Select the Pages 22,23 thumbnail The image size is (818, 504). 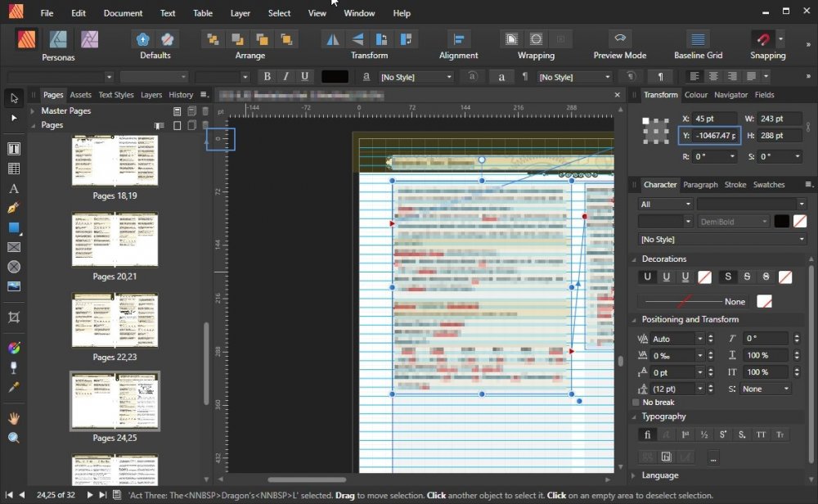pyautogui.click(x=115, y=320)
